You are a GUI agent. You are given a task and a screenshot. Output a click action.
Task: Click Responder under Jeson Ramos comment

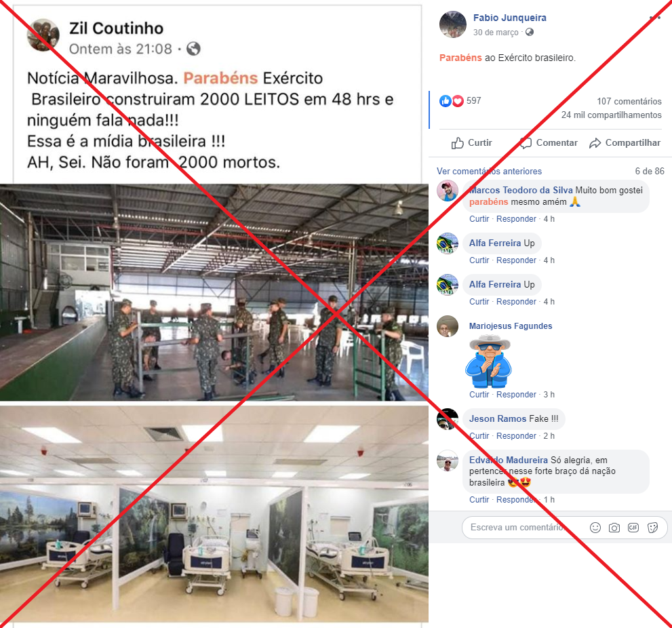click(x=516, y=435)
